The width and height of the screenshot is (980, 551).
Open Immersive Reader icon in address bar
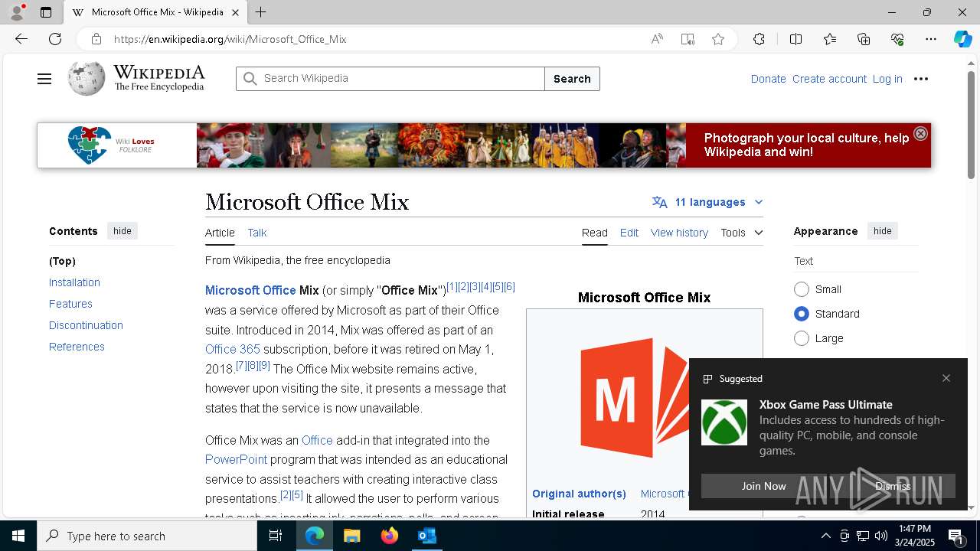pyautogui.click(x=688, y=39)
